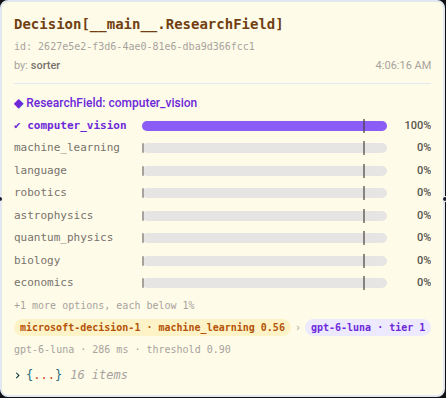Select the biology option label
The width and height of the screenshot is (446, 398).
[37, 261]
